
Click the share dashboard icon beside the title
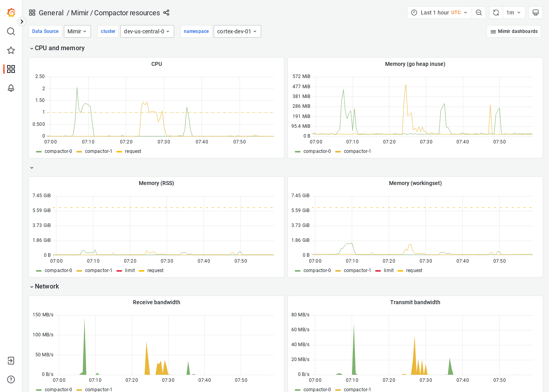(166, 13)
